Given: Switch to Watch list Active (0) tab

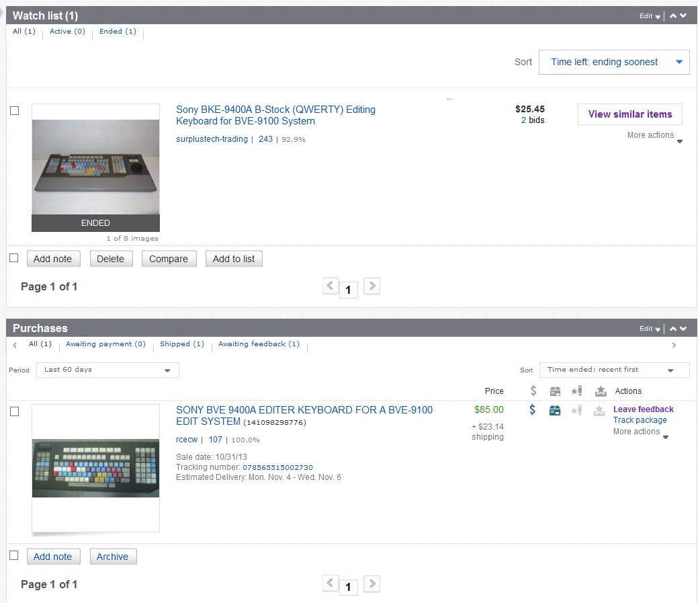Looking at the screenshot, I should [x=67, y=32].
